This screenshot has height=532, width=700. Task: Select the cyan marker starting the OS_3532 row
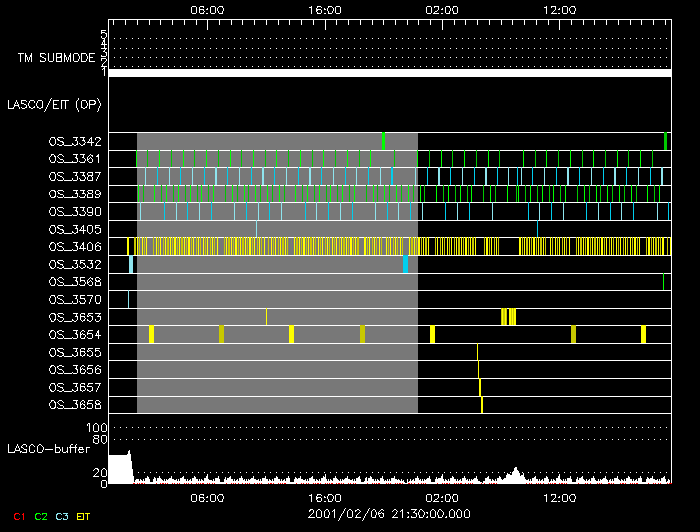pos(131,264)
